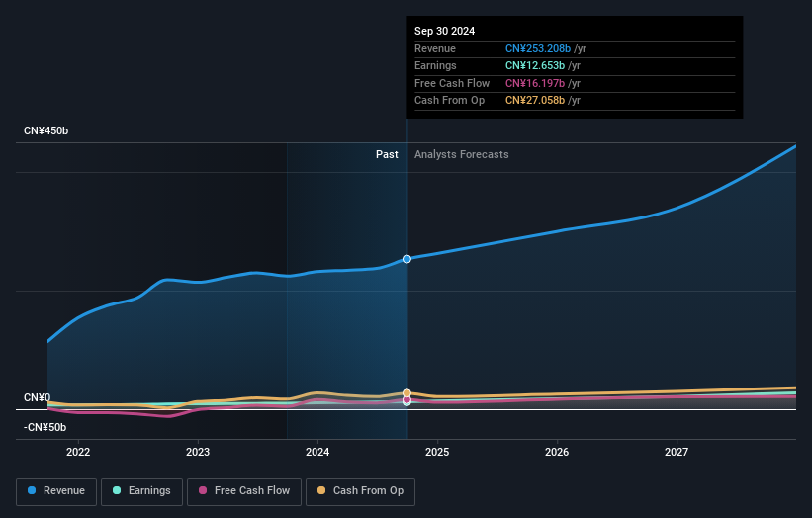Click the Free Cash Flow label in the tooltip

pyautogui.click(x=452, y=83)
